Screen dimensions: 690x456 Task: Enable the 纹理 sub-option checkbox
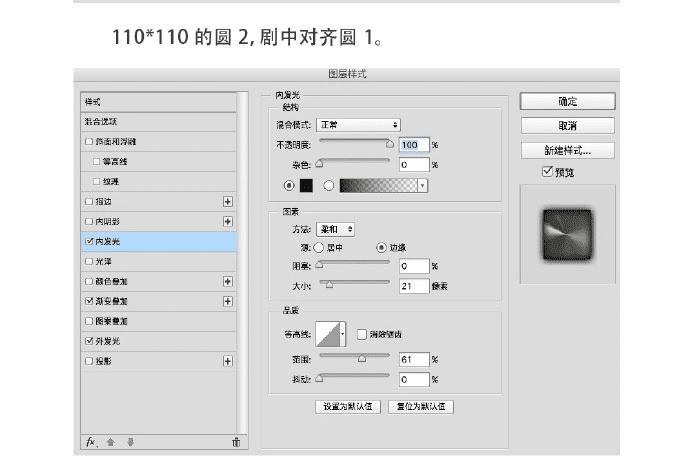96,181
